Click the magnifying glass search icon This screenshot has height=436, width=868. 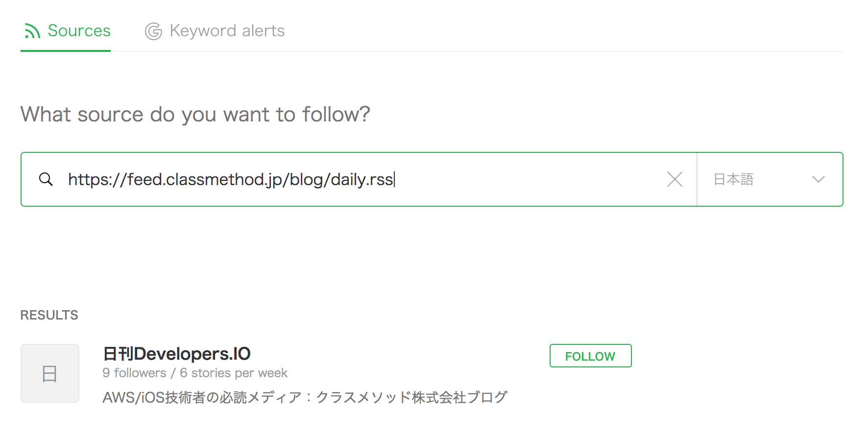46,179
